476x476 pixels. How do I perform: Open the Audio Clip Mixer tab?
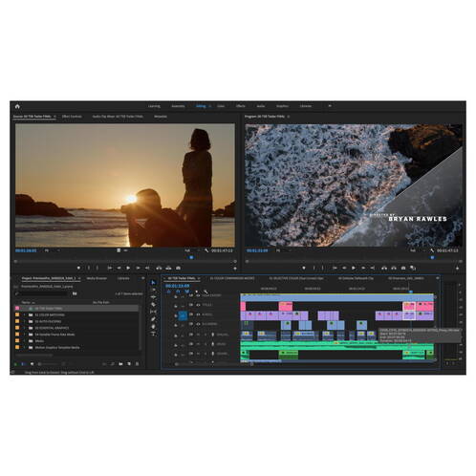pos(118,117)
